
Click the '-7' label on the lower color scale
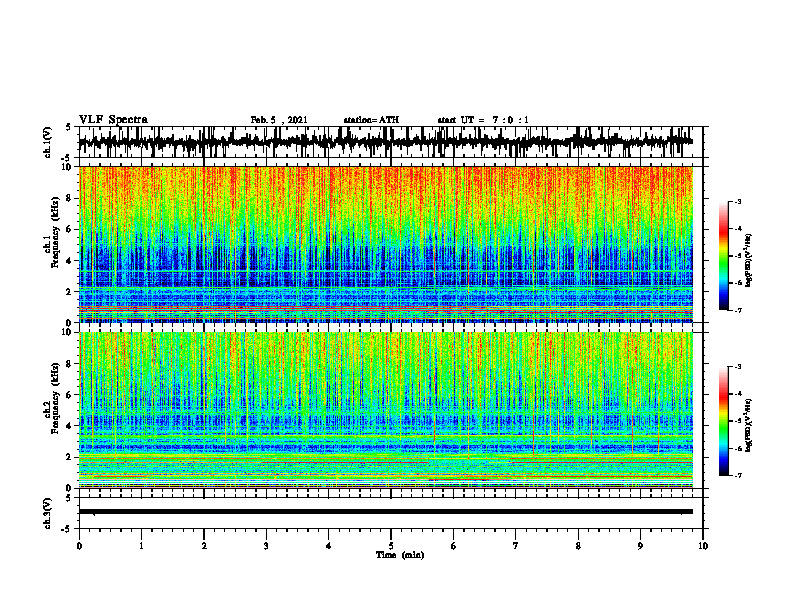pyautogui.click(x=738, y=476)
